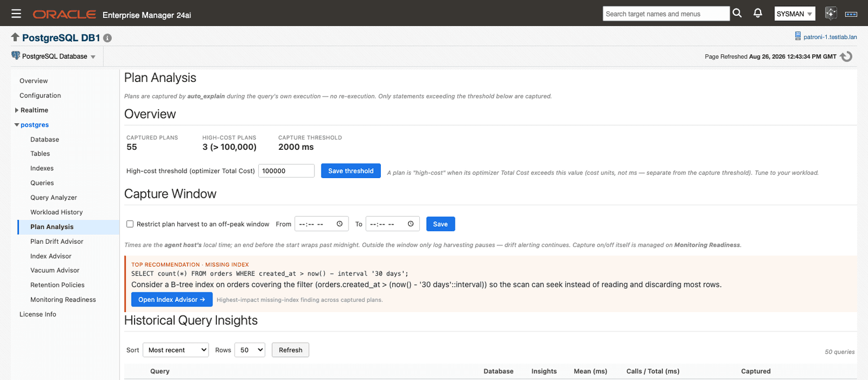Screen dimensions: 868x380
Task: Open Retention Policies in sidebar
Action: point(58,285)
